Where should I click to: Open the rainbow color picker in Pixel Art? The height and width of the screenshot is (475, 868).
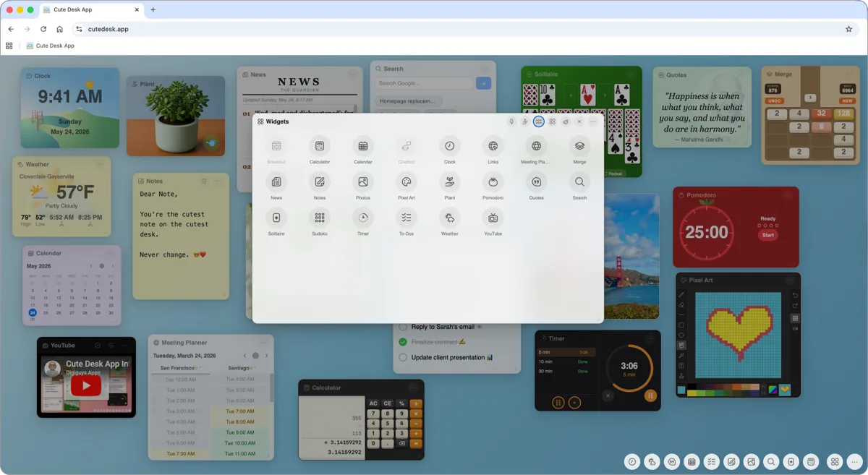click(773, 390)
